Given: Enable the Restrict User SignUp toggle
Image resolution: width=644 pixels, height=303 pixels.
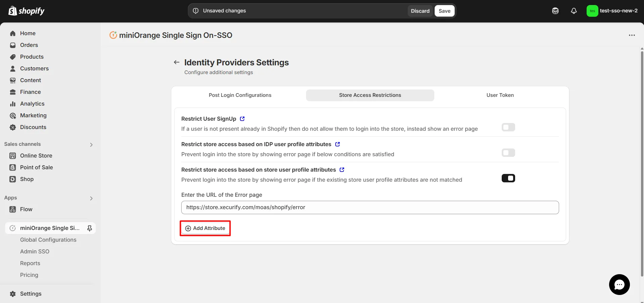Looking at the screenshot, I should [x=508, y=127].
